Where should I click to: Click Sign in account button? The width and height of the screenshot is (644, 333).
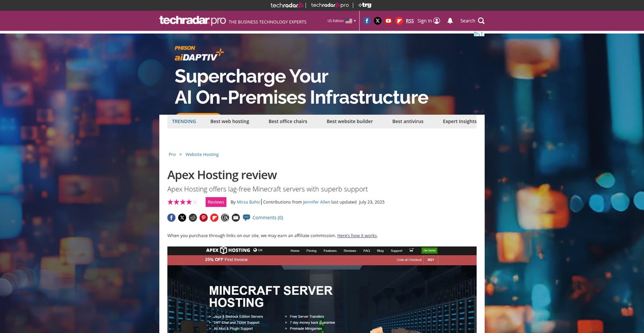click(429, 21)
